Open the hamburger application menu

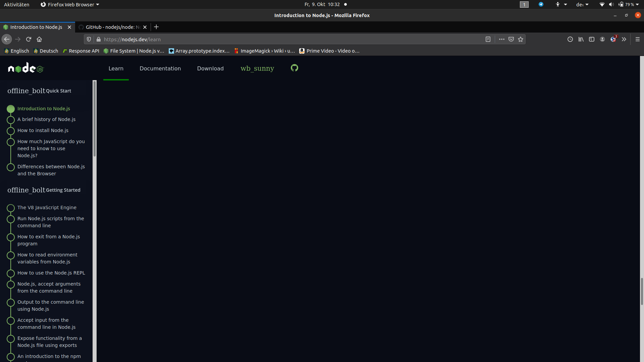pyautogui.click(x=638, y=39)
